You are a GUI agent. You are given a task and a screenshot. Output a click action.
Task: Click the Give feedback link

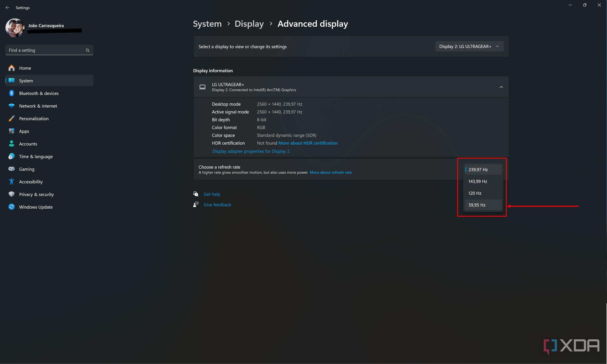click(x=217, y=205)
